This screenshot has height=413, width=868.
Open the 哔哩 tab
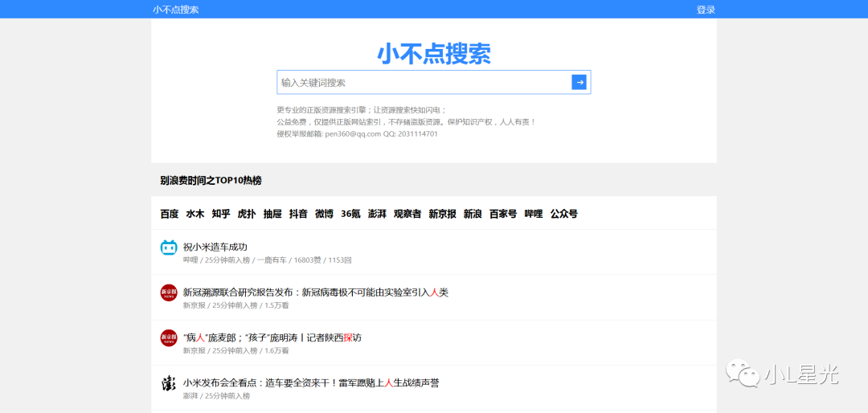click(534, 214)
